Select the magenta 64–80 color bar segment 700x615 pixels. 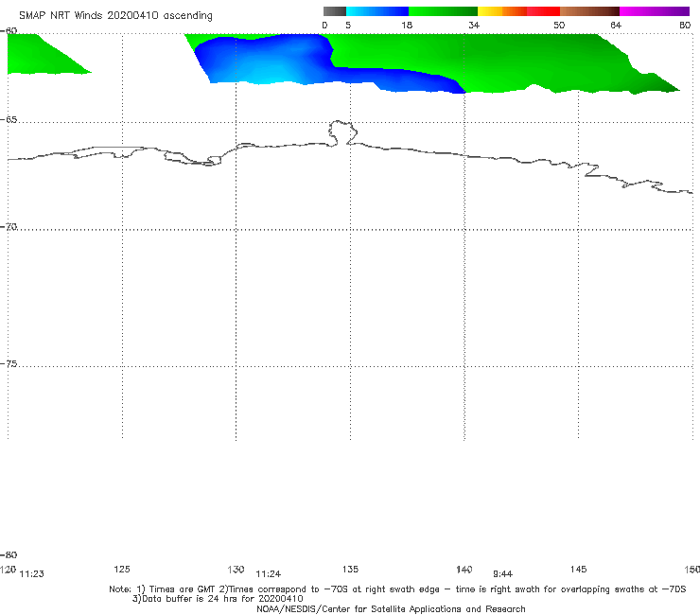pos(655,11)
